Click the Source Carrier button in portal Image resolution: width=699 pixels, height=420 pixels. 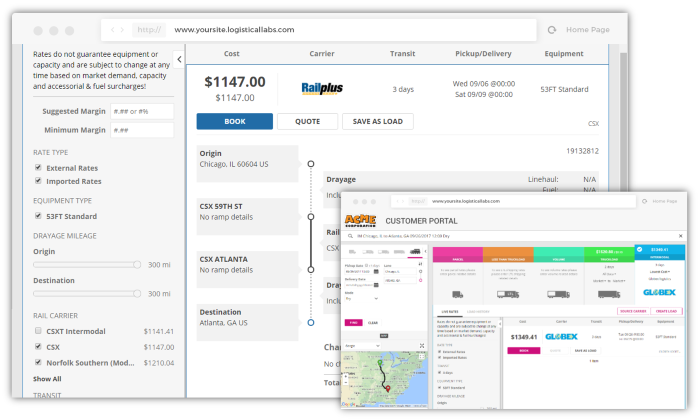pyautogui.click(x=633, y=311)
